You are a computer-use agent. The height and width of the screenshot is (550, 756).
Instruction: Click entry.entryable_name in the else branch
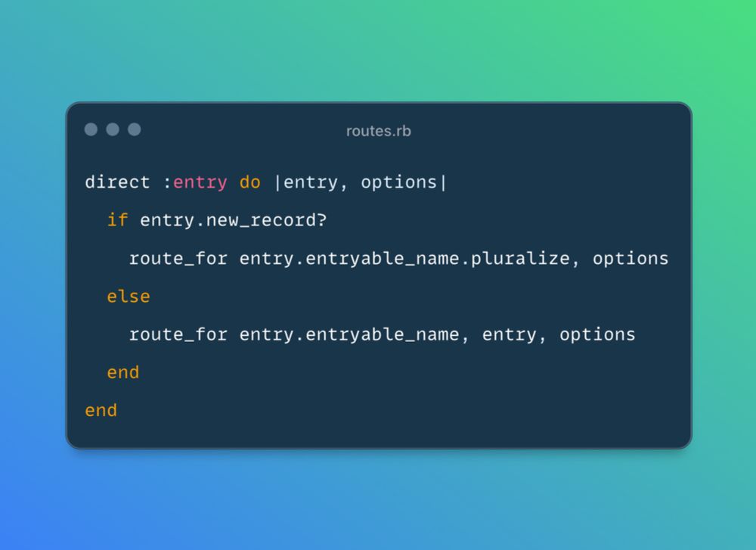point(349,335)
